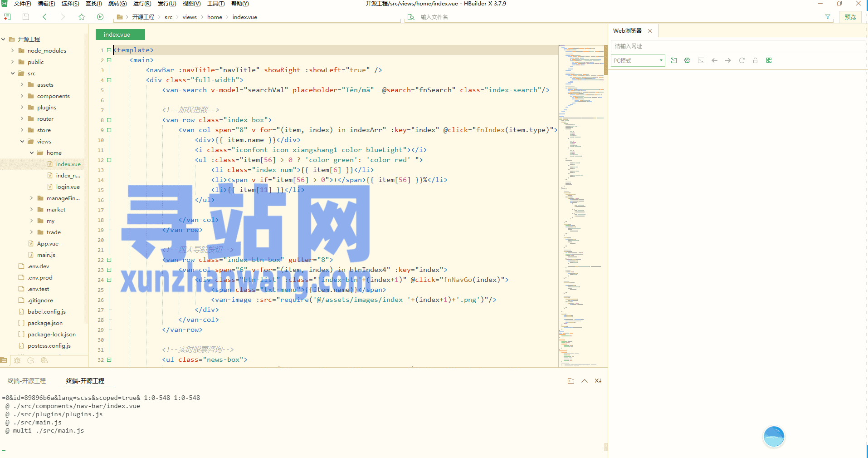868x458 pixels.
Task: Click the filter funnel icon in the toolbar
Action: click(x=827, y=17)
